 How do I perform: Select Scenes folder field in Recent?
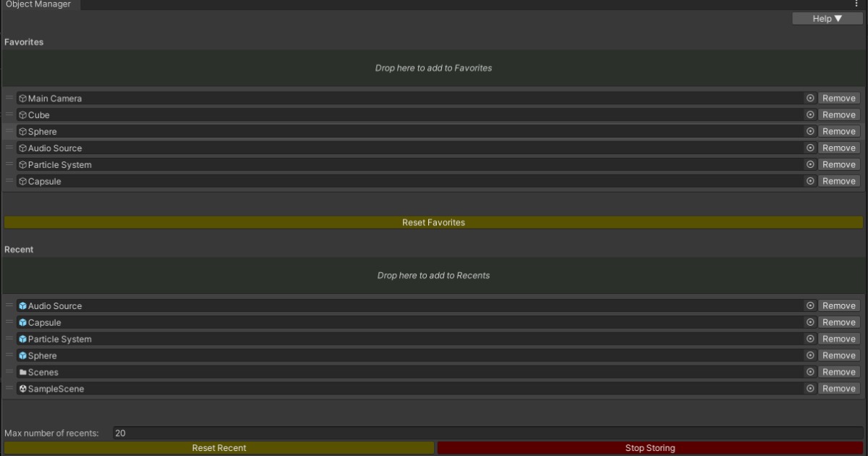tap(416, 373)
